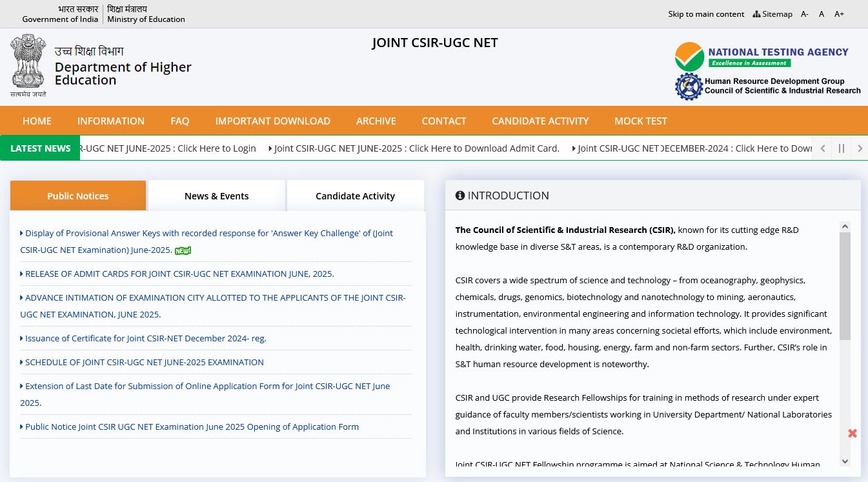Click the JOINT CSIR-UGC NET page title
This screenshot has height=482, width=868.
point(435,43)
